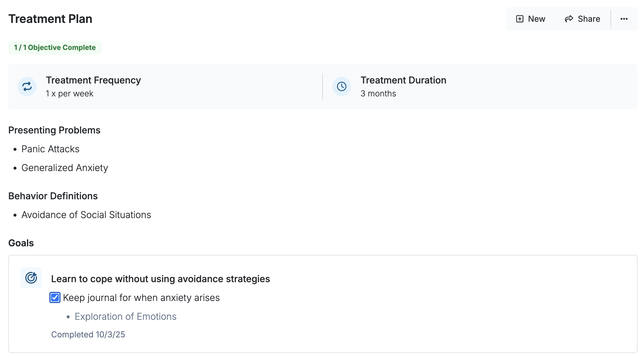Screen dimensions: 644x358
Task: Click Avoidance of Social Situations item
Action: coord(86,215)
